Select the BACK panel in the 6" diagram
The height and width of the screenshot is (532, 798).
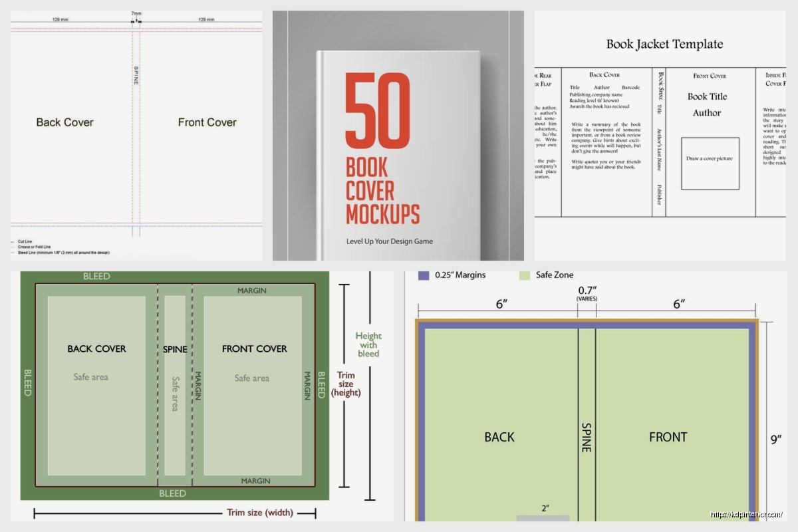499,437
